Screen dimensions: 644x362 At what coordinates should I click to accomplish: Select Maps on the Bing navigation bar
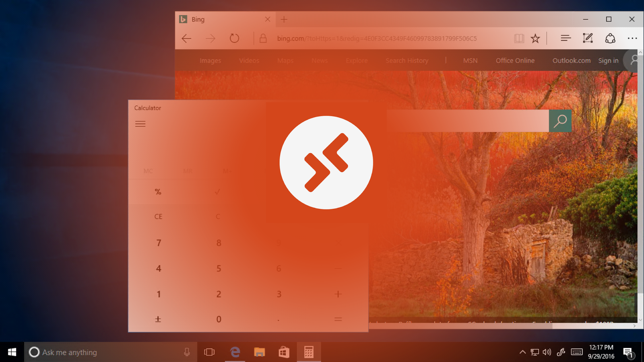pos(285,60)
